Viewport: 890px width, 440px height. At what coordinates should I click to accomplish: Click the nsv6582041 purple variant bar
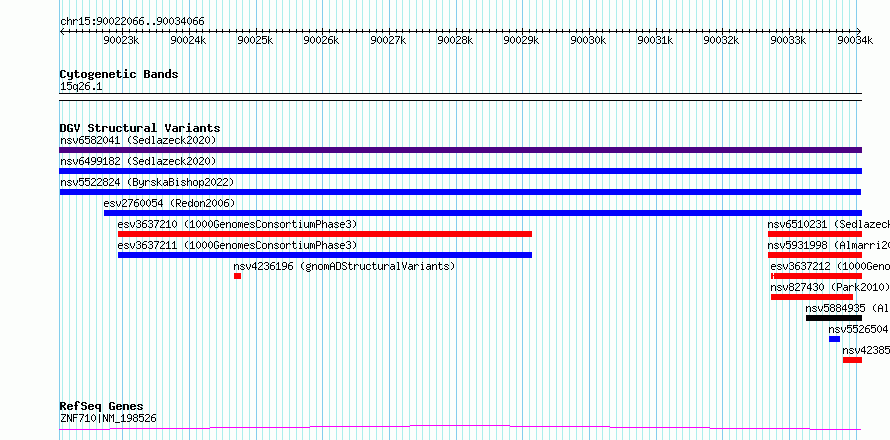460,150
